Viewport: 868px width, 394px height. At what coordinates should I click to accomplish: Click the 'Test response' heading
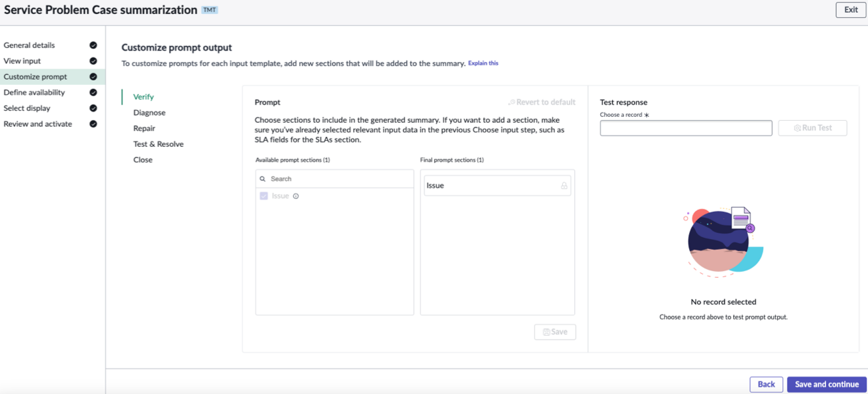coord(624,102)
